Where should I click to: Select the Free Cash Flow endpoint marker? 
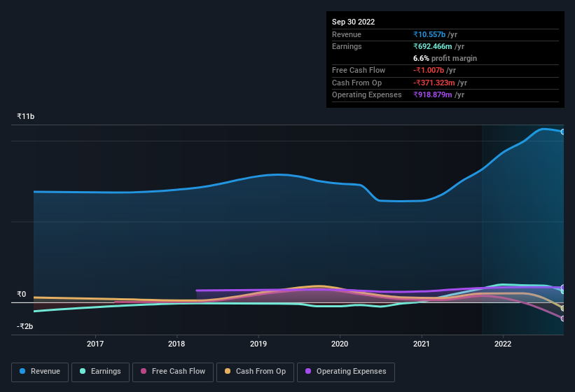pyautogui.click(x=563, y=318)
